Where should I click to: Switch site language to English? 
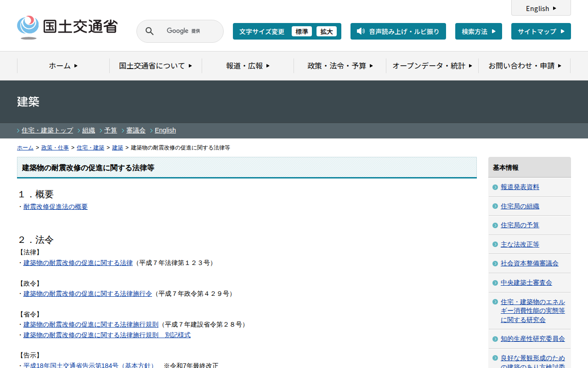pyautogui.click(x=541, y=8)
